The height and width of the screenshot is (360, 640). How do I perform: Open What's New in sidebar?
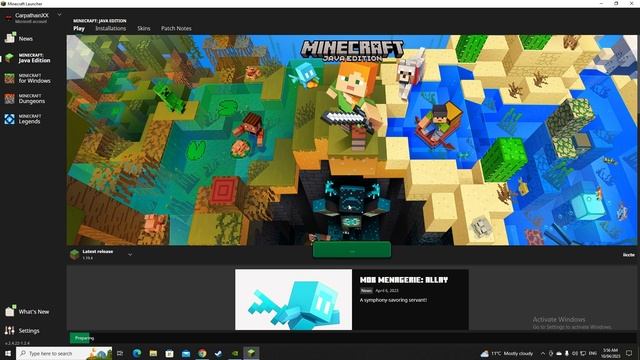(x=27, y=311)
